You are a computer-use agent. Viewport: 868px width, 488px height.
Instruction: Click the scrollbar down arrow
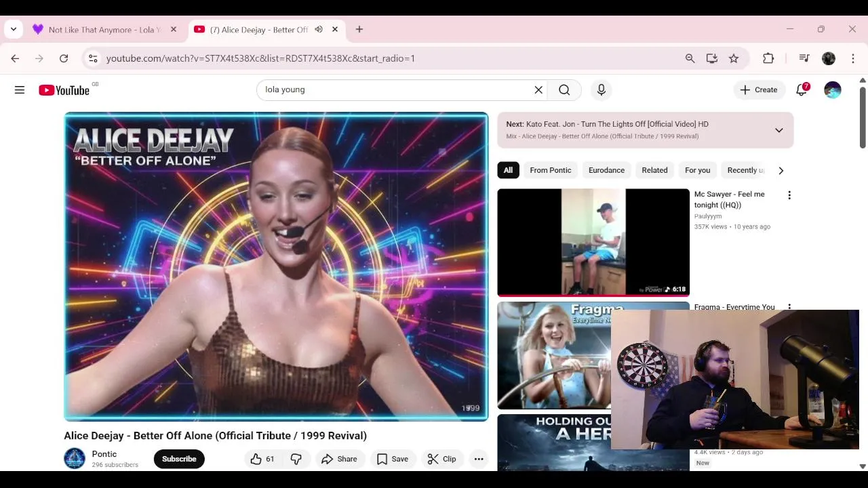[x=863, y=466]
